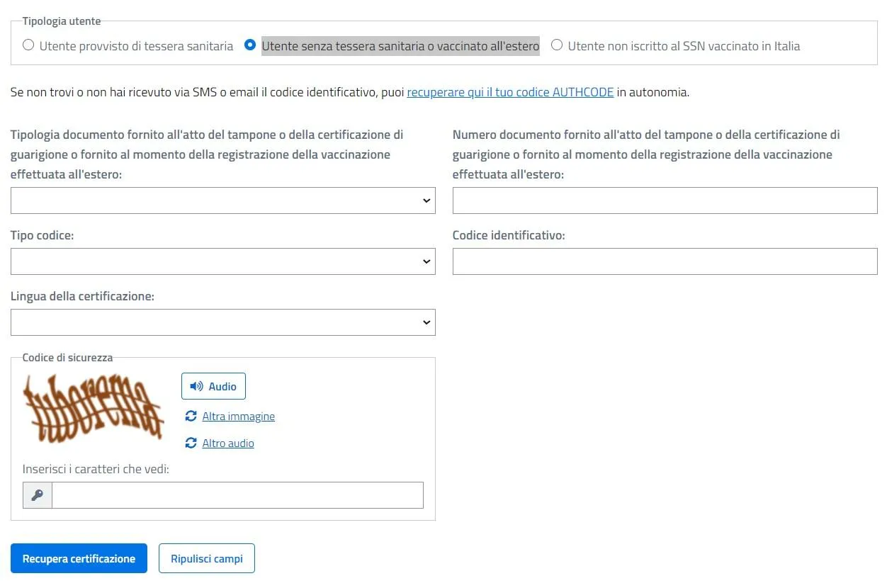The height and width of the screenshot is (588, 887).
Task: Open the Tipologia documento dropdown
Action: 222,200
